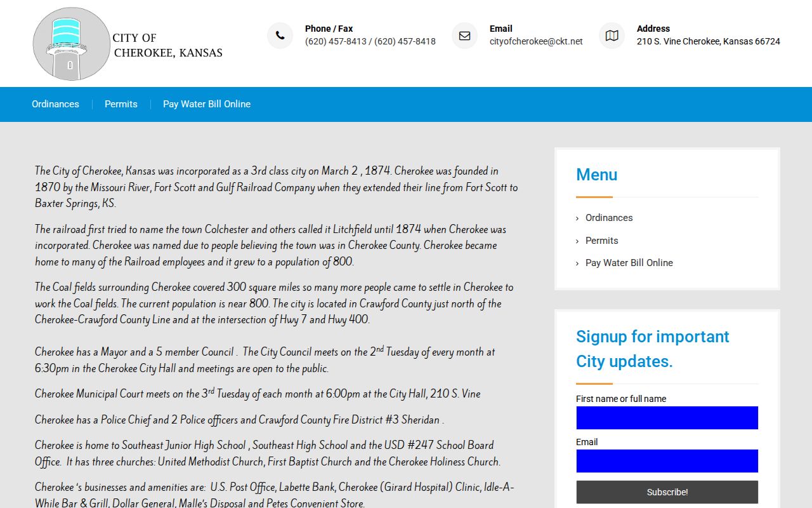Open Ordinances in the blue navigation bar
Image resolution: width=812 pixels, height=508 pixels.
[x=56, y=104]
